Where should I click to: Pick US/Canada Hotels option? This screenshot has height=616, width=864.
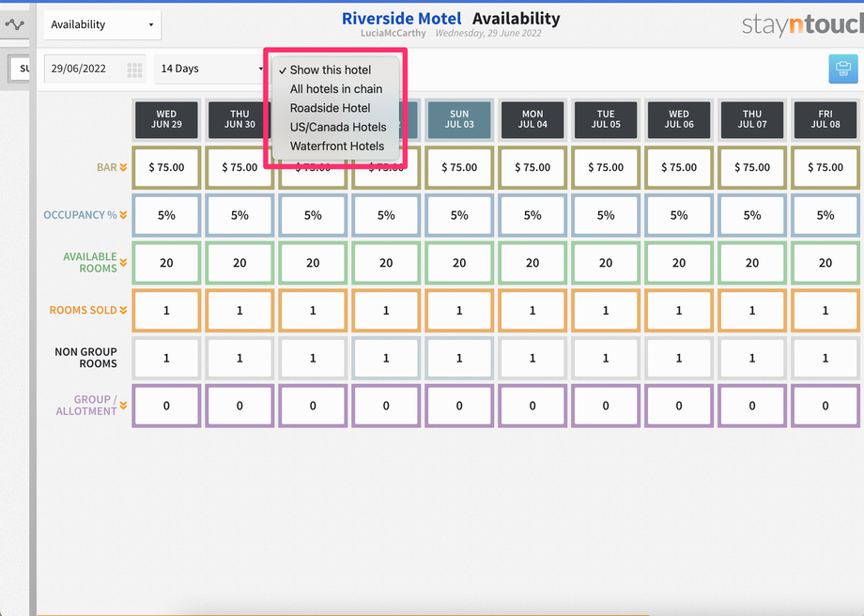(x=338, y=128)
